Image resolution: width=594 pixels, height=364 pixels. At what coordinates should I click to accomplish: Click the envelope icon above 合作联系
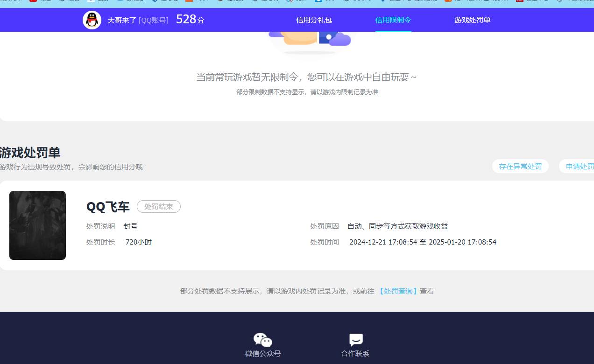355,339
